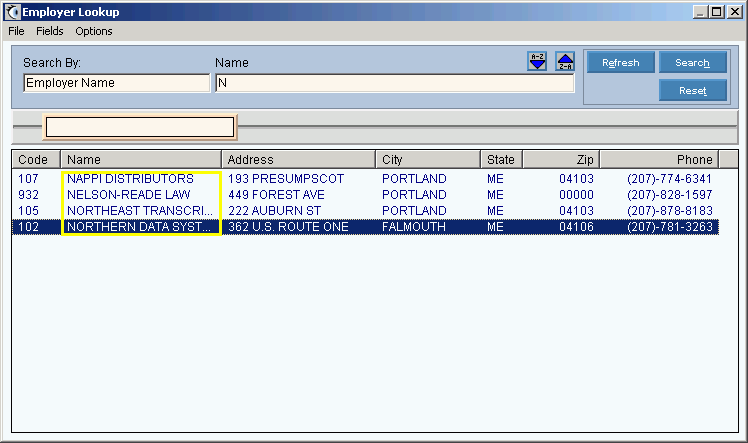Click the empty filter box above the table

(140, 127)
